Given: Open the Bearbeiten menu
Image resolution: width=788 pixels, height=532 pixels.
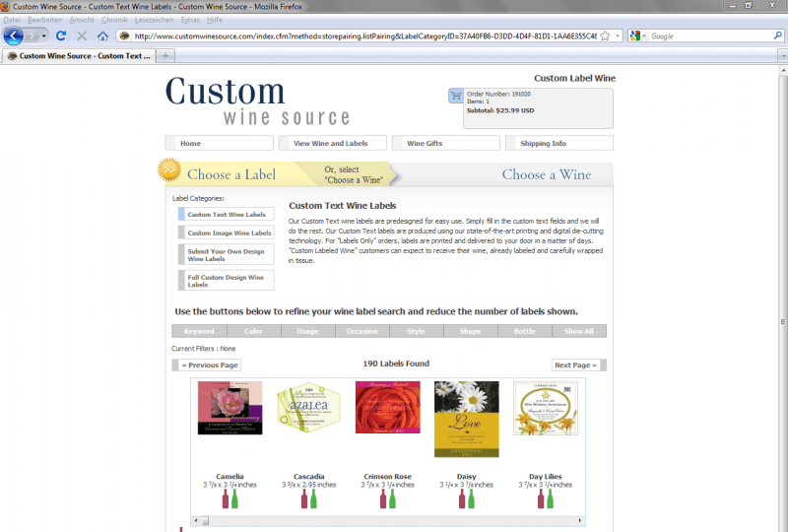Looking at the screenshot, I should click(x=44, y=20).
